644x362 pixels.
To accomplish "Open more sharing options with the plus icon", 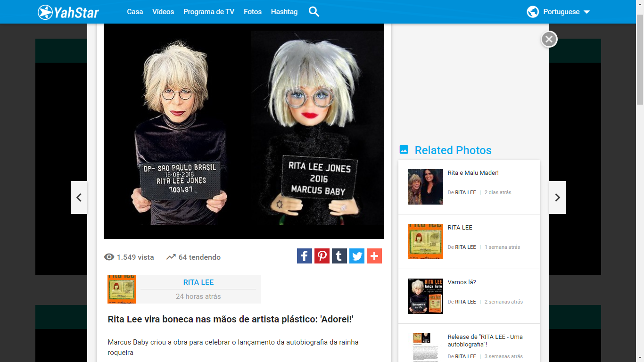I will tap(374, 255).
